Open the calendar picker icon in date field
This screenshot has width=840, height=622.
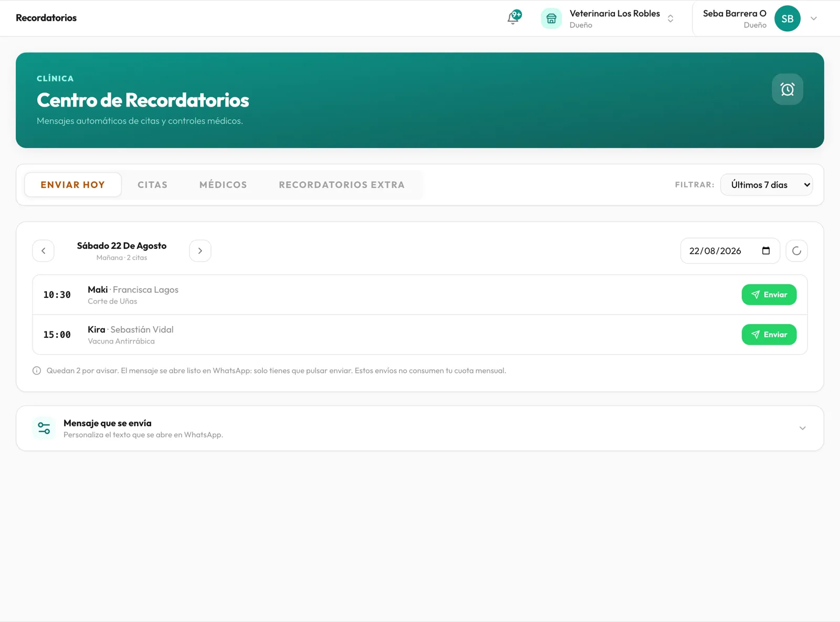pyautogui.click(x=766, y=251)
